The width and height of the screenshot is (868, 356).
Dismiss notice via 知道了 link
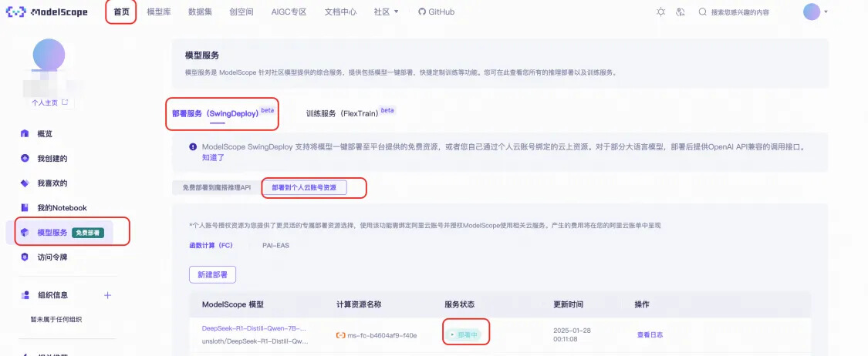(213, 157)
